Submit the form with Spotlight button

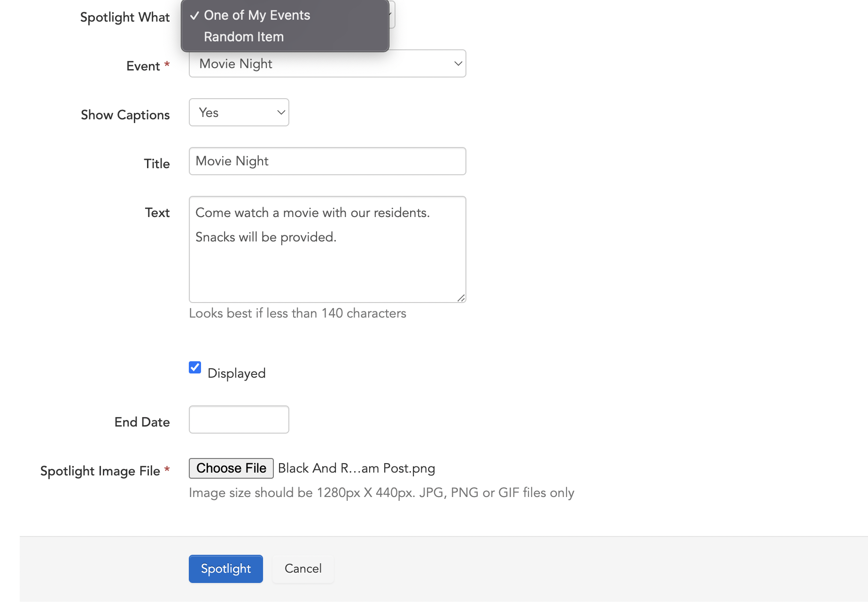click(x=226, y=569)
